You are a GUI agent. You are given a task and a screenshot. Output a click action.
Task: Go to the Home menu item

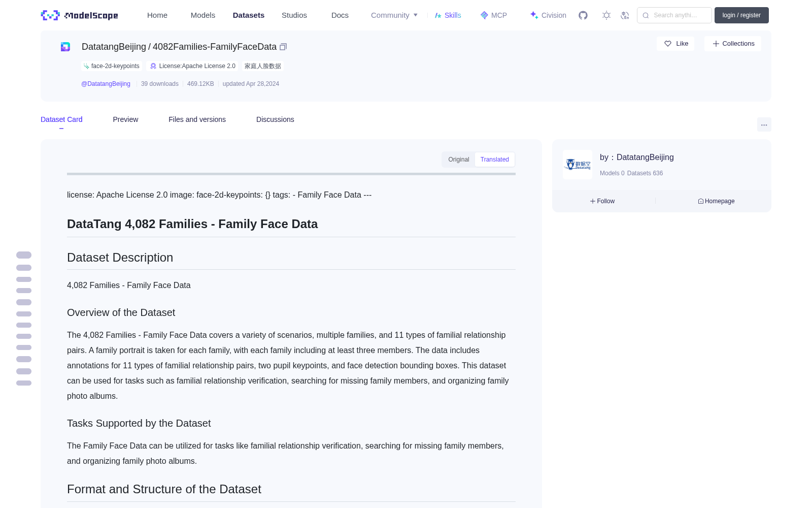pyautogui.click(x=157, y=15)
